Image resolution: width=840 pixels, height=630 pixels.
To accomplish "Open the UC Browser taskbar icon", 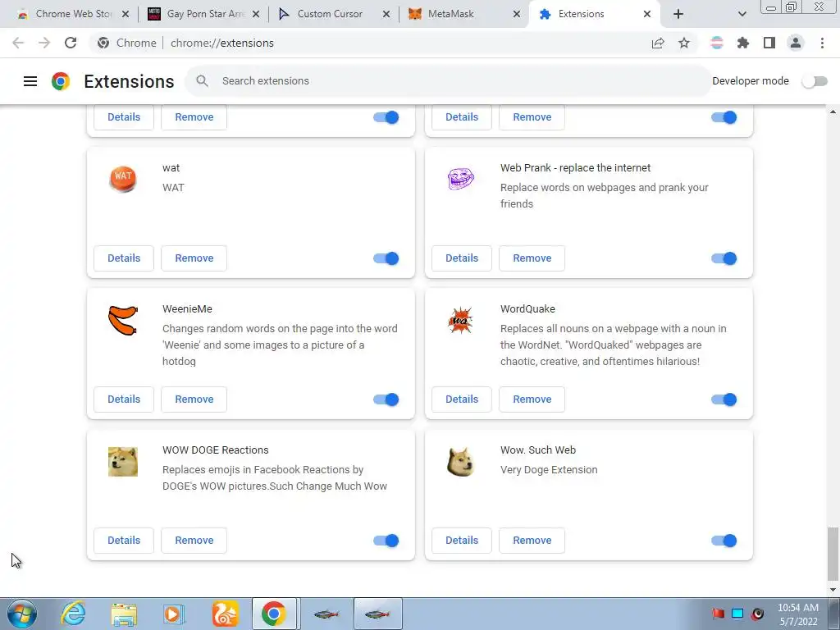I will (x=225, y=614).
